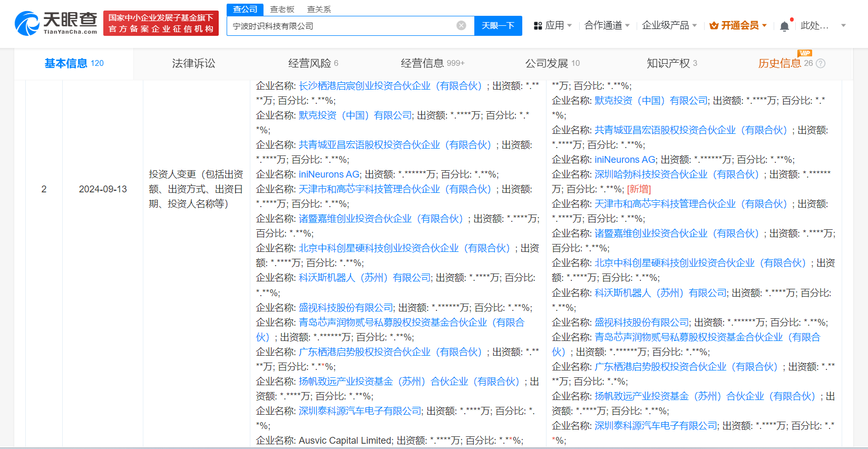Screen dimensions: 868x449
Task: Click the 应用 grid icon
Action: (538, 26)
